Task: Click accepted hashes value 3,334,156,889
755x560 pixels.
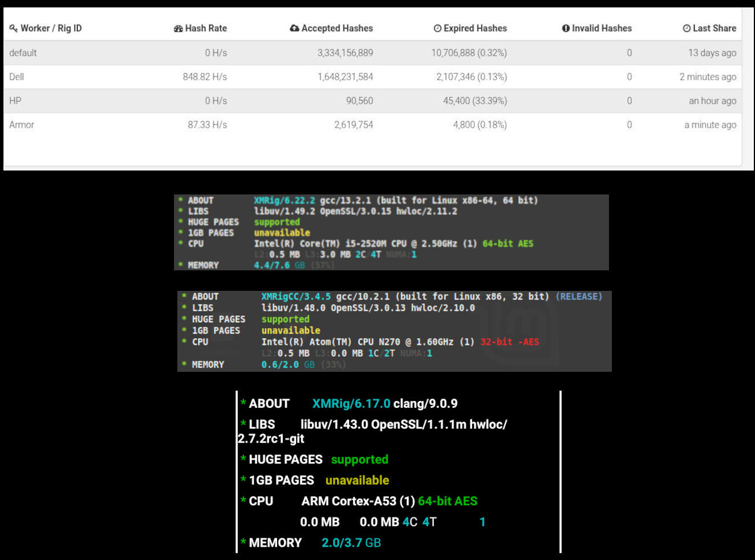Action: tap(345, 53)
